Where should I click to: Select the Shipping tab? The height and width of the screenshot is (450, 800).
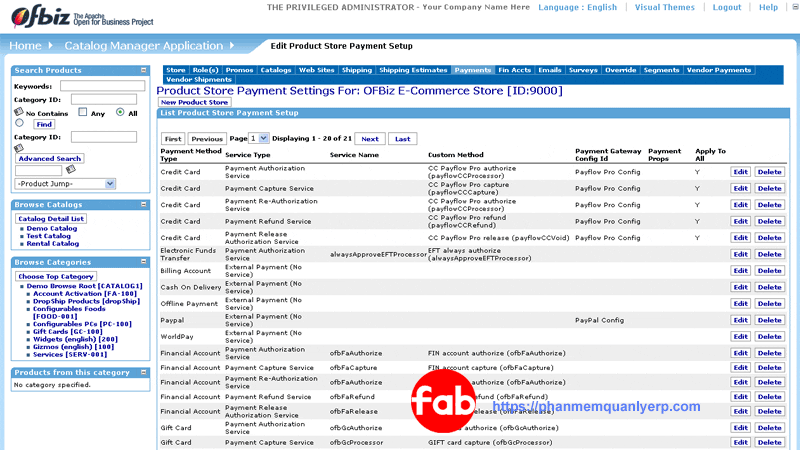357,70
